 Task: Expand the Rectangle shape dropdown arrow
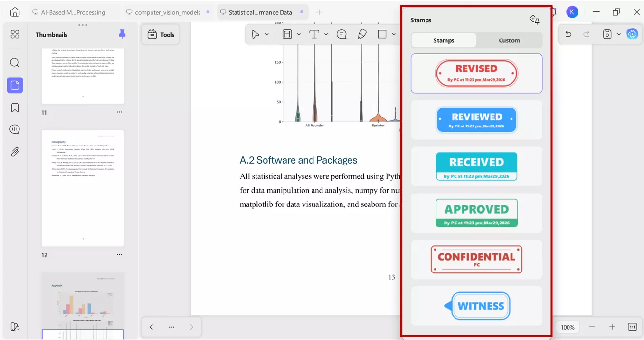[x=394, y=34]
